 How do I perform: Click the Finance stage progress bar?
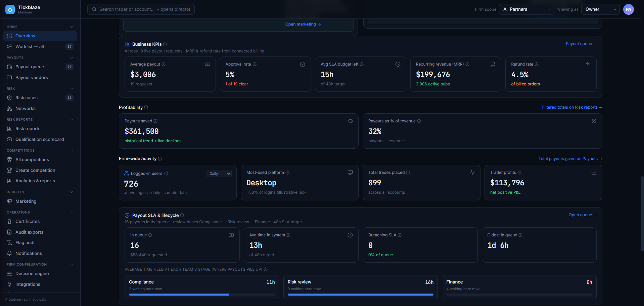(519, 295)
